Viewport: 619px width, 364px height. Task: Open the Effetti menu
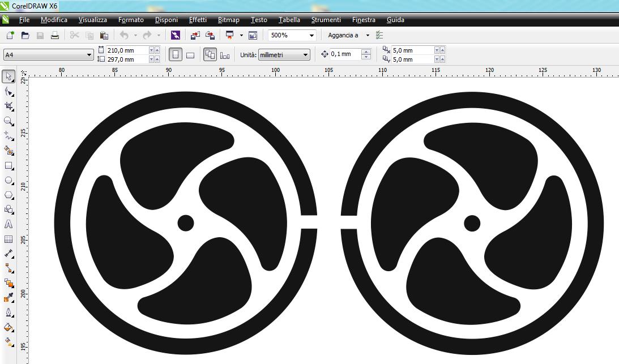click(198, 20)
